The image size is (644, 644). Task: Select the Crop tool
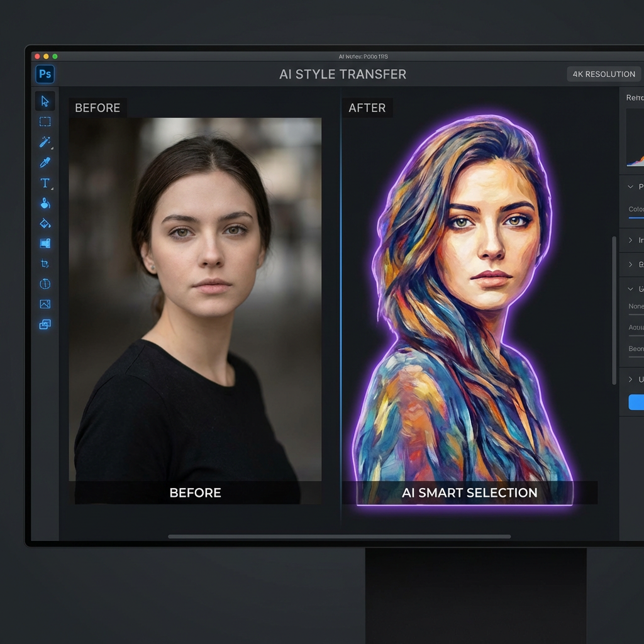click(x=45, y=264)
